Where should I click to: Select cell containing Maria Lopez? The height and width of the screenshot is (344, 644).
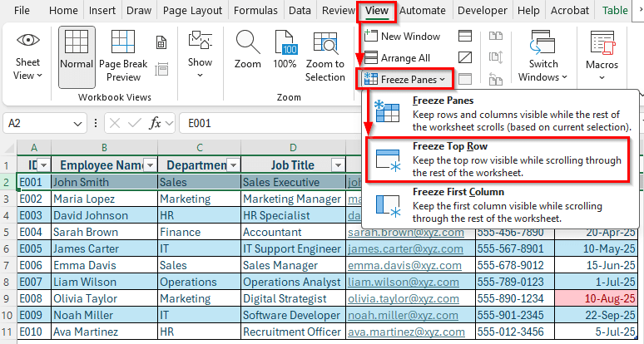coord(104,199)
